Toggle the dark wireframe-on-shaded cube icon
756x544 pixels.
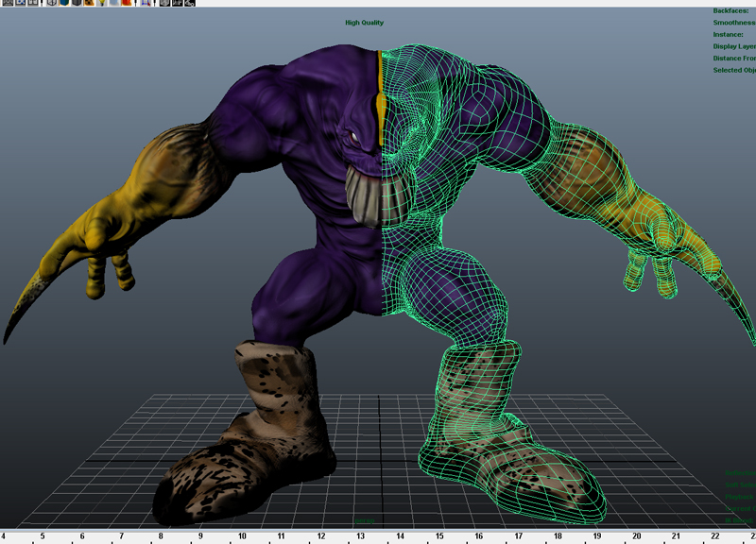(x=77, y=3)
